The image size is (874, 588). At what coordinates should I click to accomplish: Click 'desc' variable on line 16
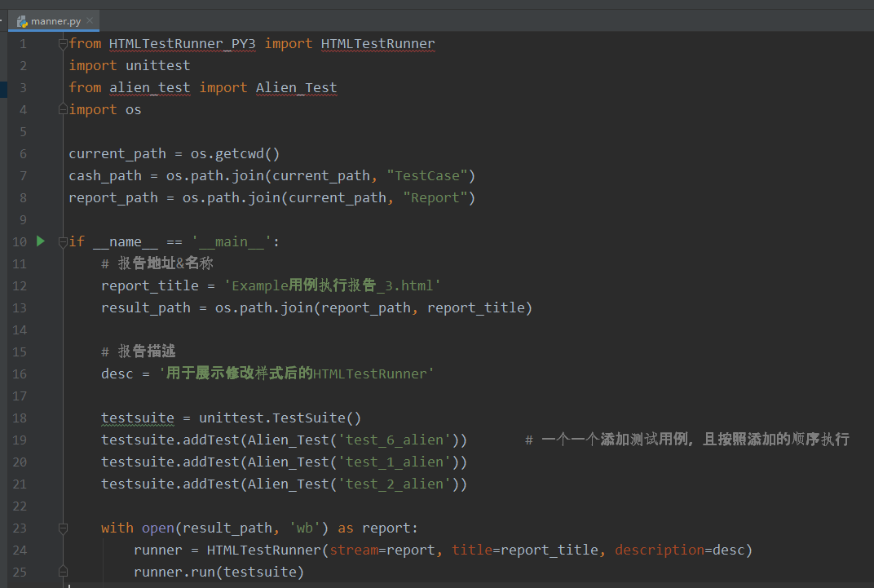click(117, 374)
